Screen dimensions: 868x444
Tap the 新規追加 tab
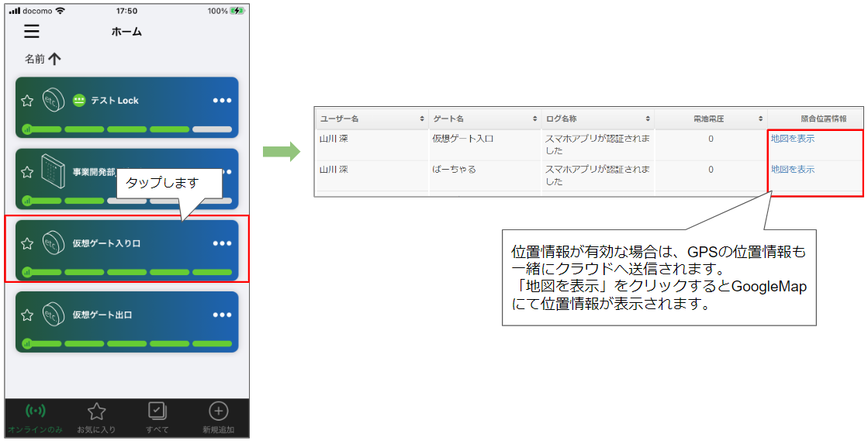[218, 418]
